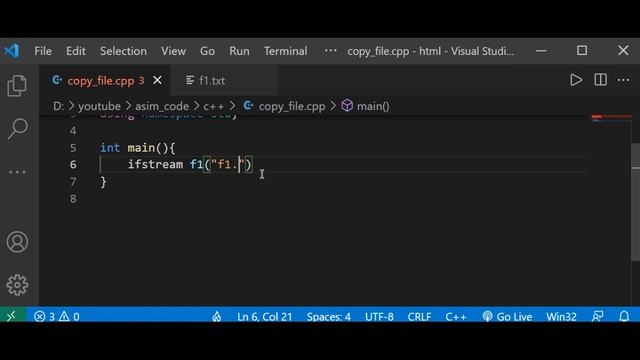
Task: Expand the youtube breadcrumb folder
Action: [99, 106]
